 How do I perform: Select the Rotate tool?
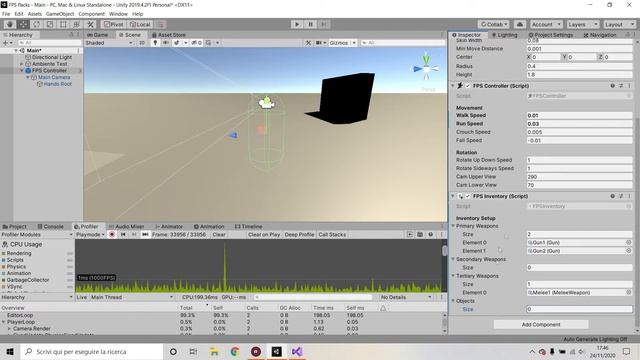click(37, 24)
